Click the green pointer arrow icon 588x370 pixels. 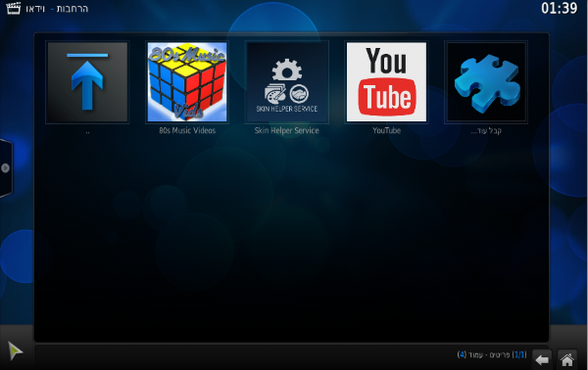(15, 350)
